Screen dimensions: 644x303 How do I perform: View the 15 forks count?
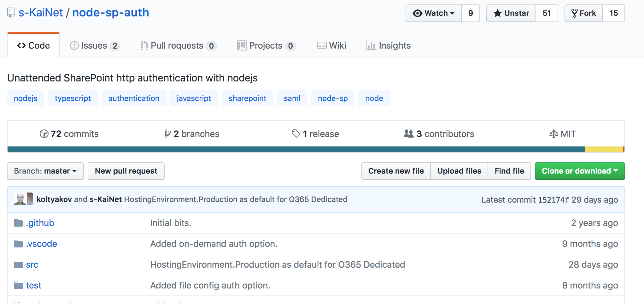pos(614,13)
